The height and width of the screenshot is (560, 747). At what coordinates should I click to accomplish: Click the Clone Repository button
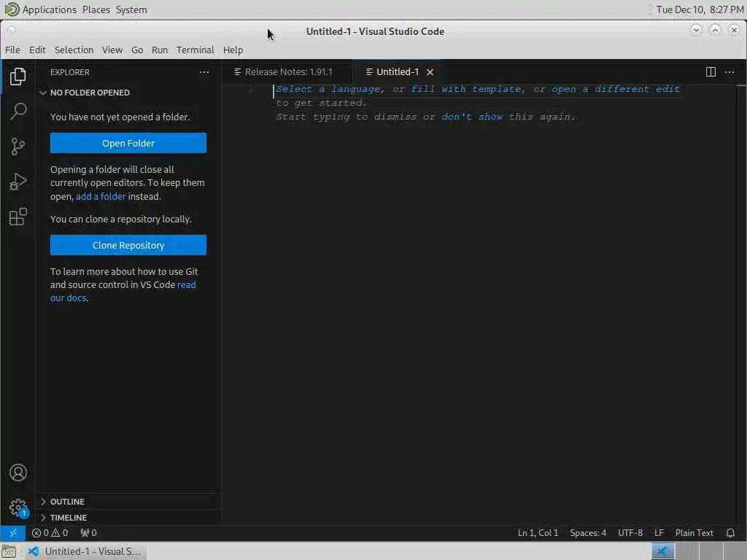pos(128,245)
